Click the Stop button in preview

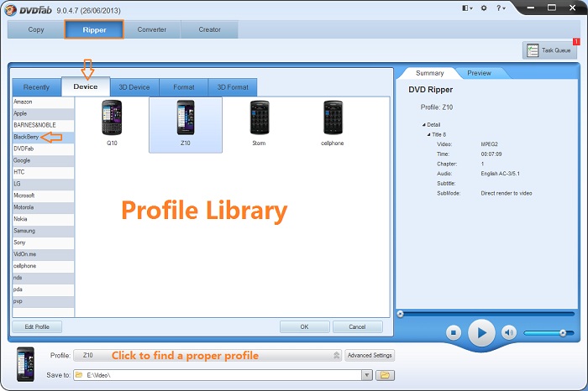point(454,332)
